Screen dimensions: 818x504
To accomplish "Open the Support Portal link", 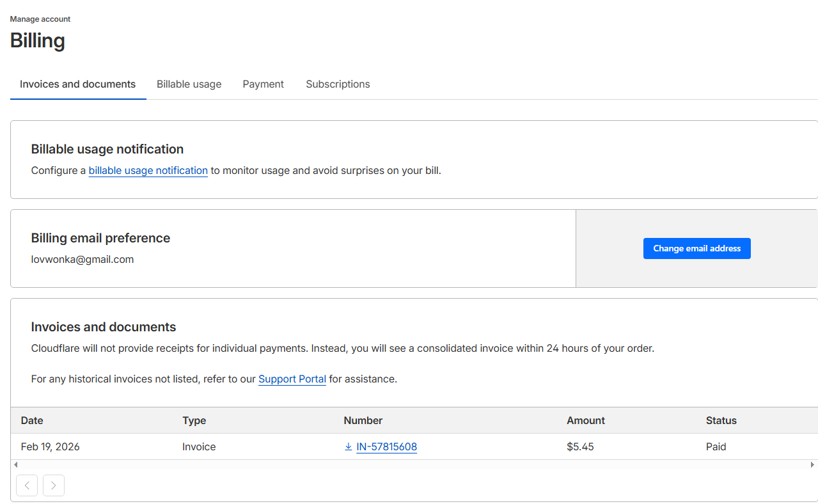I will (x=292, y=379).
